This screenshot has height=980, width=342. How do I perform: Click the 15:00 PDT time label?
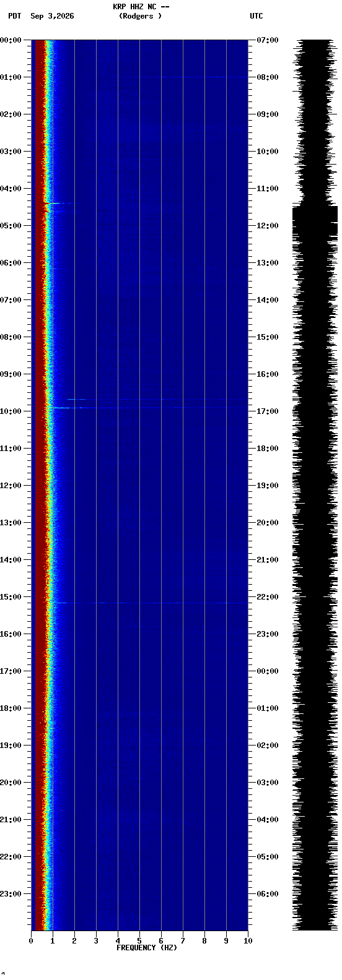click(11, 597)
